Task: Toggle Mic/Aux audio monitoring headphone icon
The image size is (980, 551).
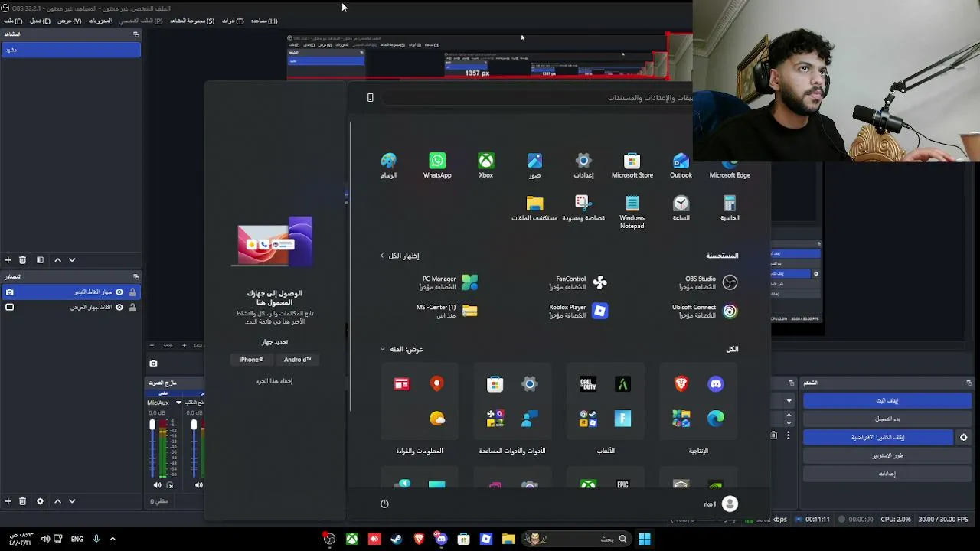Action: coord(170,485)
